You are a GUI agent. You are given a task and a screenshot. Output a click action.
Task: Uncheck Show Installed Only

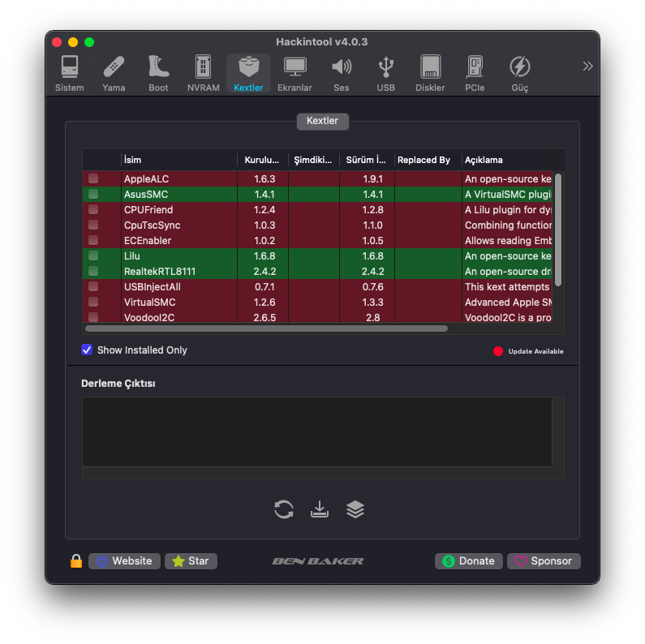pyautogui.click(x=87, y=350)
